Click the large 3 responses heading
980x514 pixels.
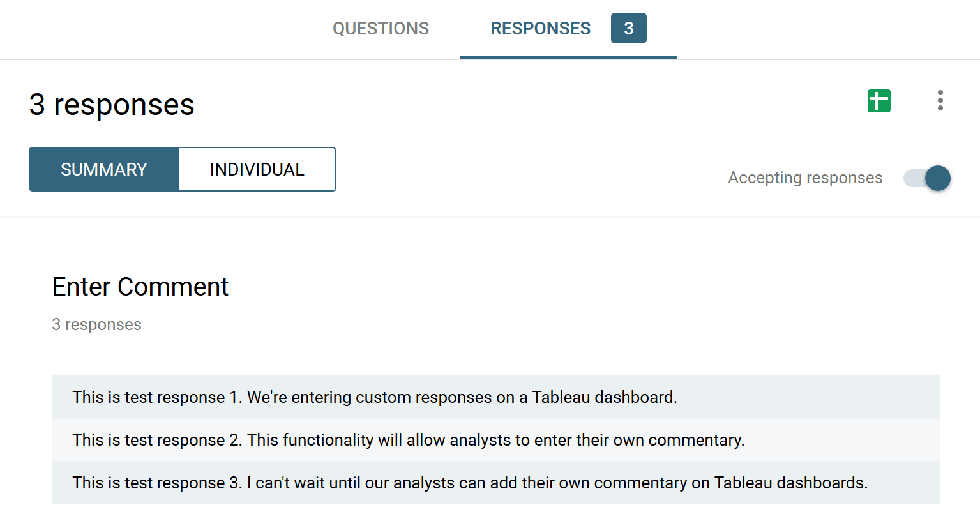coord(112,105)
